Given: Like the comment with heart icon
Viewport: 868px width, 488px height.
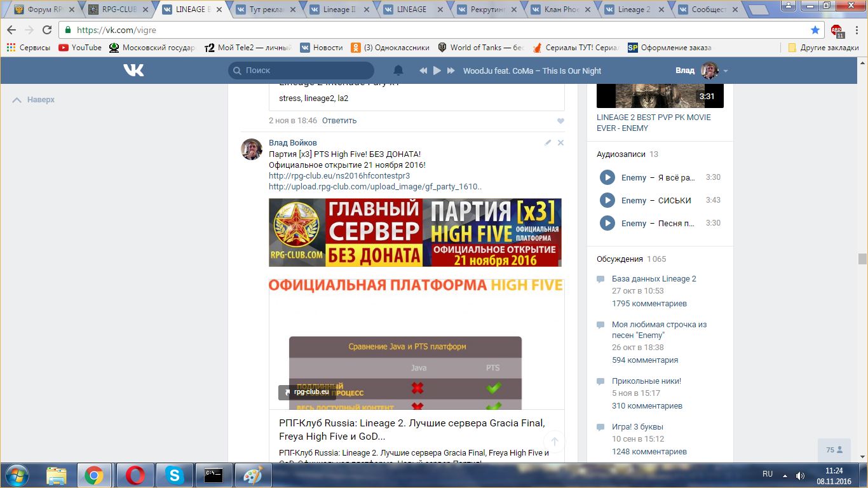Looking at the screenshot, I should tap(560, 121).
